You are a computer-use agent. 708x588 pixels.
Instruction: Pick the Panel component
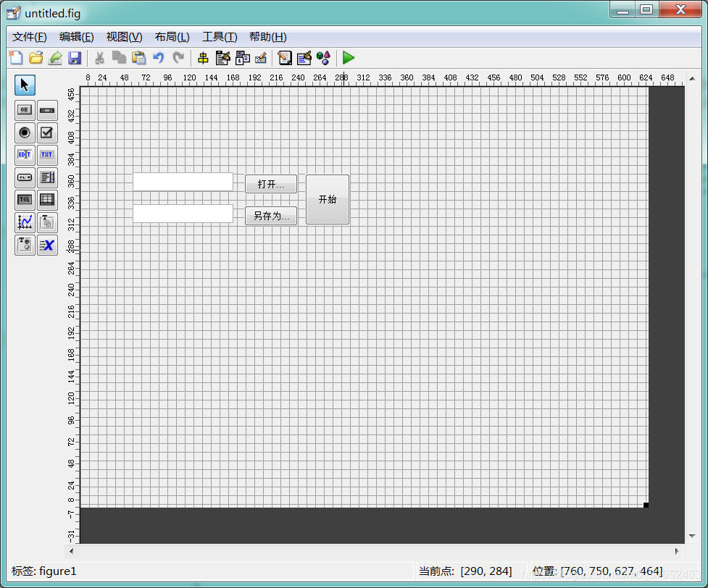(x=47, y=222)
